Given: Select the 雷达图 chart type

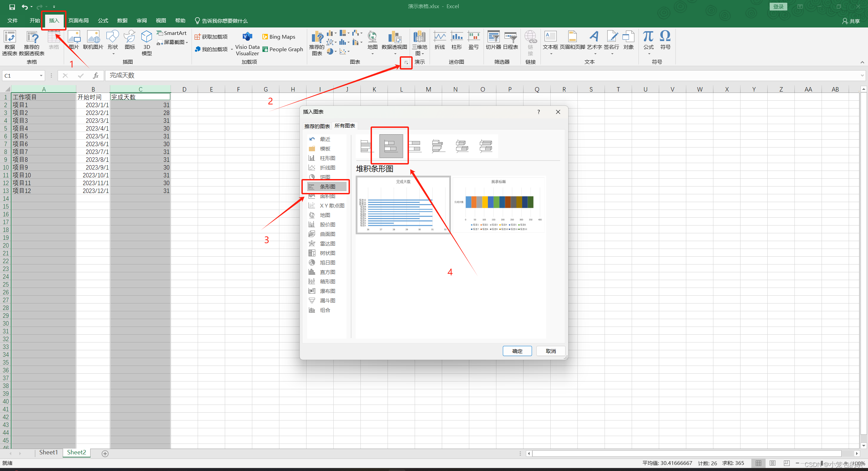Looking at the screenshot, I should [x=327, y=243].
